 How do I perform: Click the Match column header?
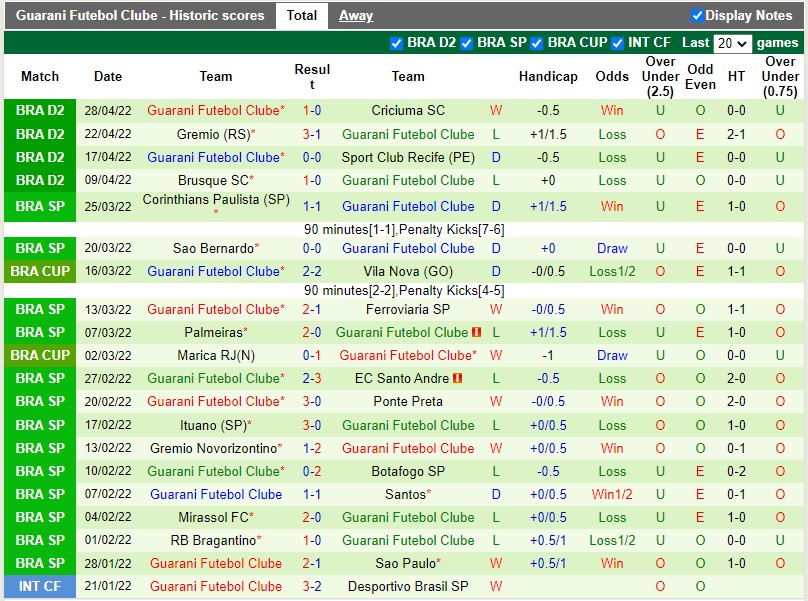click(x=40, y=76)
